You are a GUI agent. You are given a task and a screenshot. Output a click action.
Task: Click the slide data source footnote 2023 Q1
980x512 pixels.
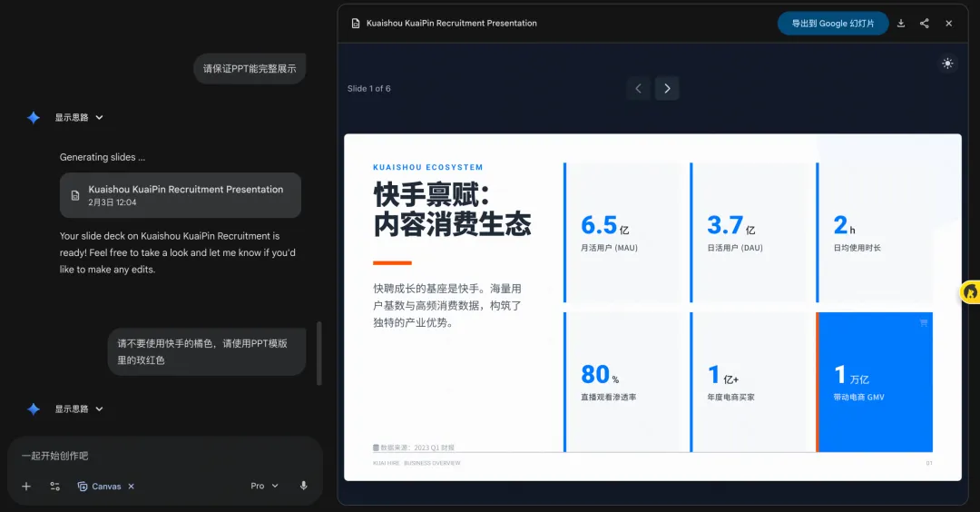(414, 448)
